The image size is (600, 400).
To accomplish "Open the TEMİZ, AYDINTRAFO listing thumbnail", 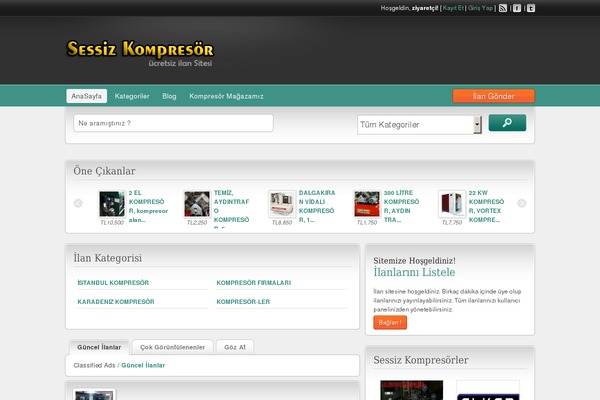I will pyautogui.click(x=197, y=204).
